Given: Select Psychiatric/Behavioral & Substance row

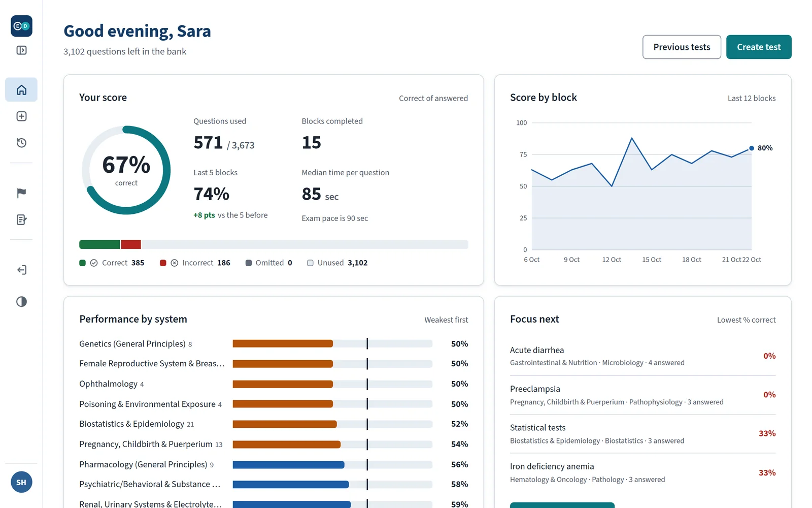Looking at the screenshot, I should point(274,484).
